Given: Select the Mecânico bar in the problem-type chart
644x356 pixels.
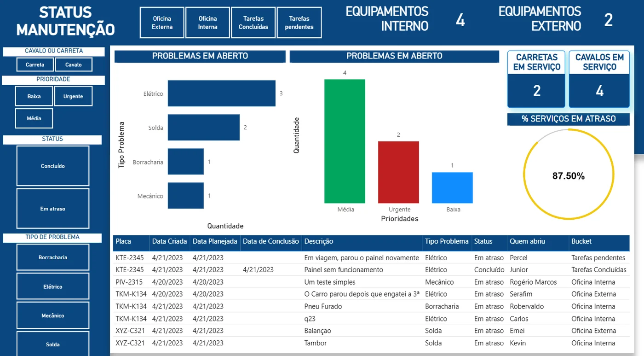Looking at the screenshot, I should 185,196.
